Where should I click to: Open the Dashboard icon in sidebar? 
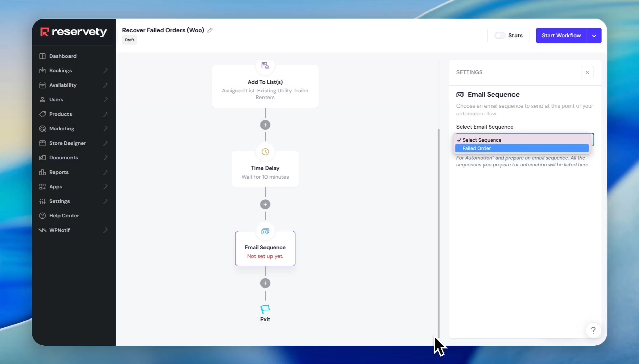(42, 56)
